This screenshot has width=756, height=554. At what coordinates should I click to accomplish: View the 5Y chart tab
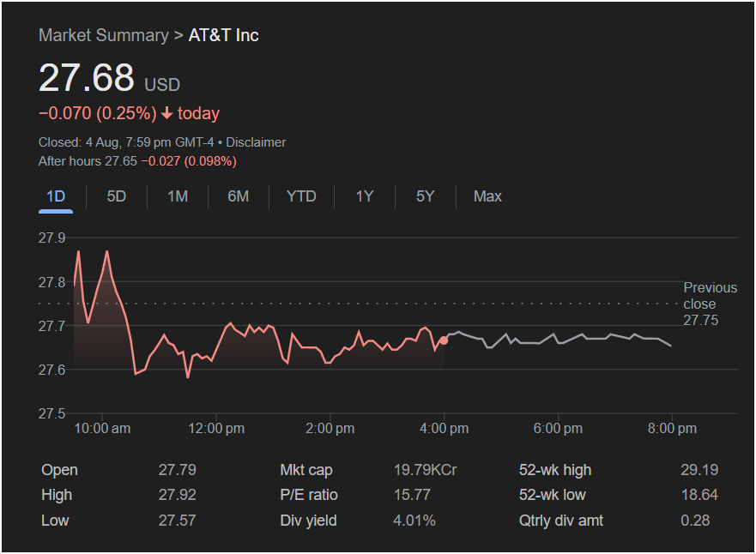[426, 196]
